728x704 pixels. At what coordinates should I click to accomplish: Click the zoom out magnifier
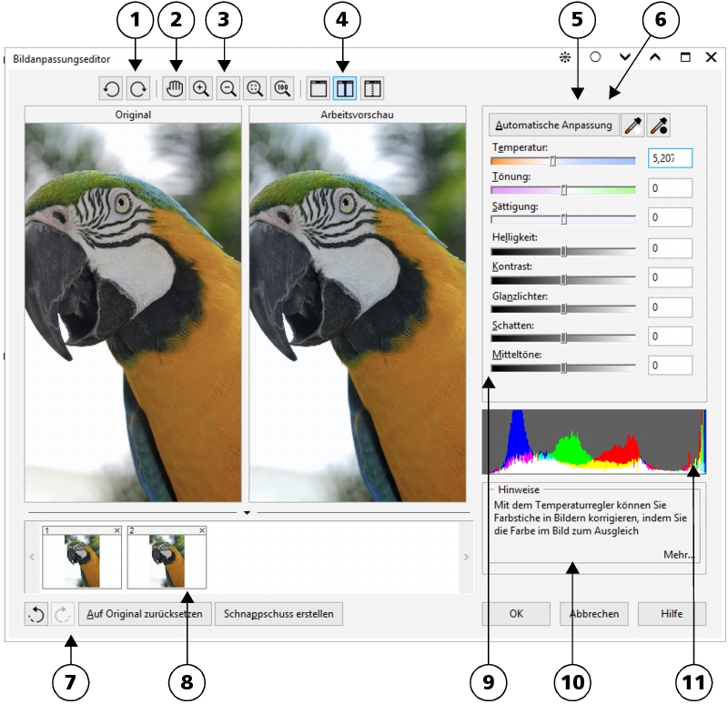(x=228, y=89)
